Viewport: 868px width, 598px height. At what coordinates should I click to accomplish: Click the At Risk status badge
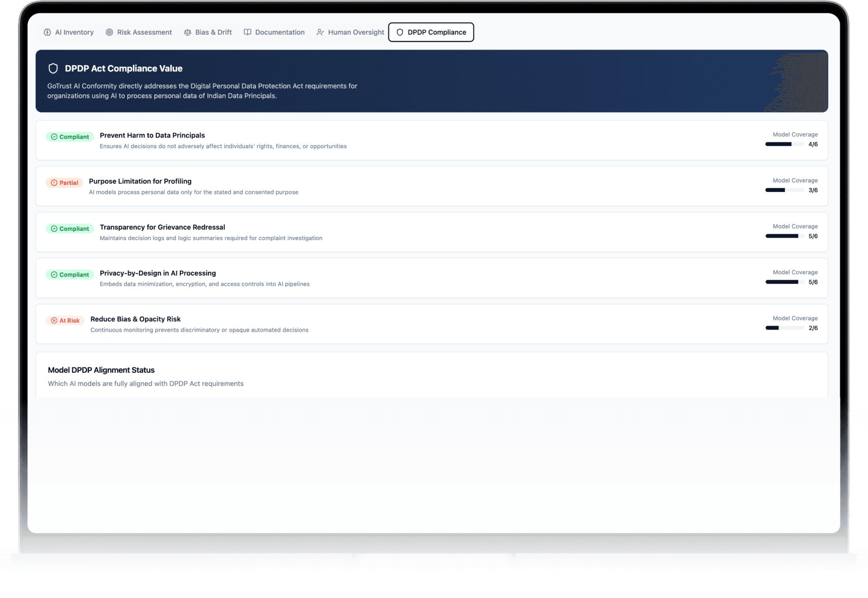tap(65, 321)
